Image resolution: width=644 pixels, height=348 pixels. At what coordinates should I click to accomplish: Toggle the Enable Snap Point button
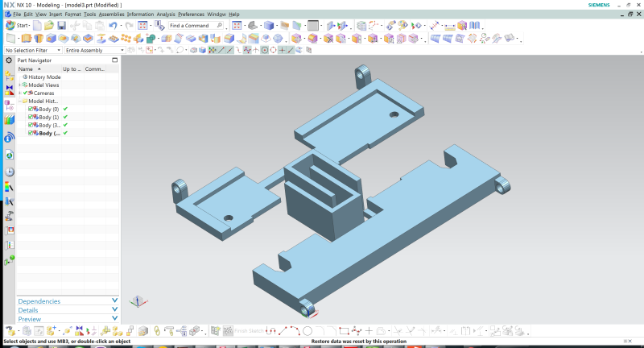click(x=213, y=50)
